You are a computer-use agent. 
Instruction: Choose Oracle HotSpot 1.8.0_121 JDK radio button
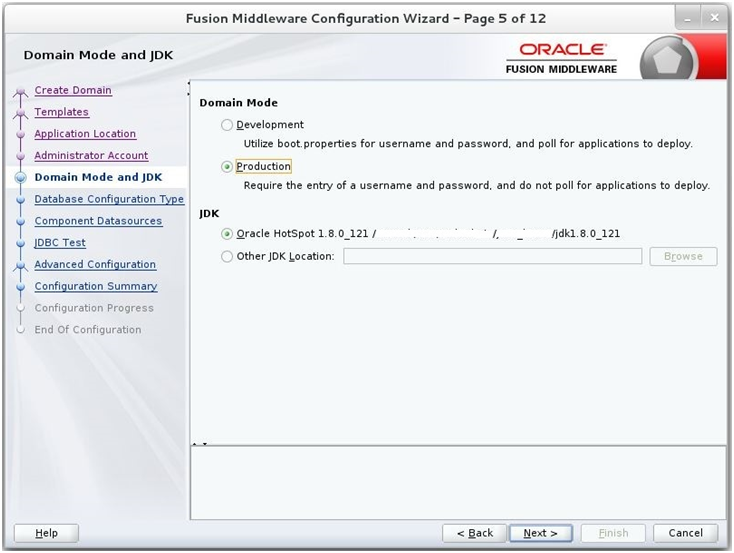[227, 234]
